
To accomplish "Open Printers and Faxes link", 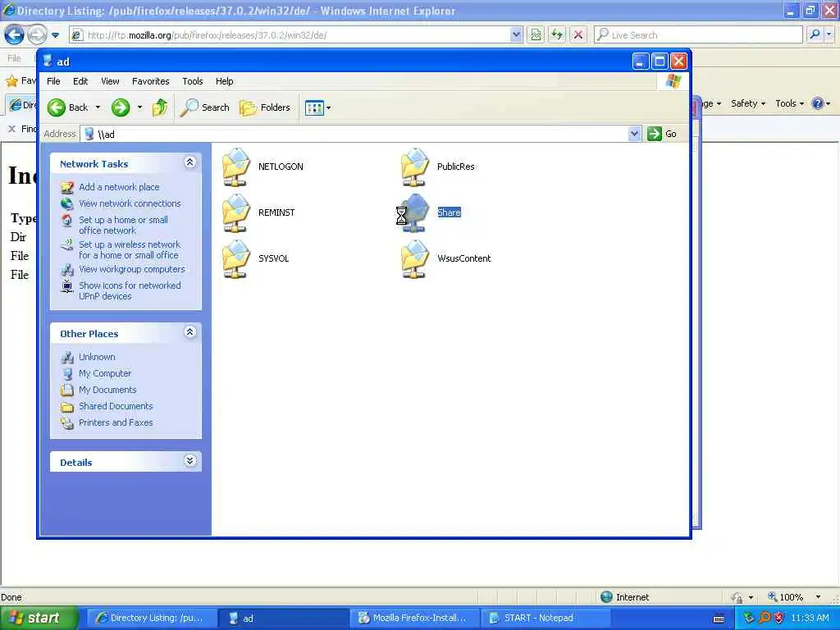I will 116,422.
